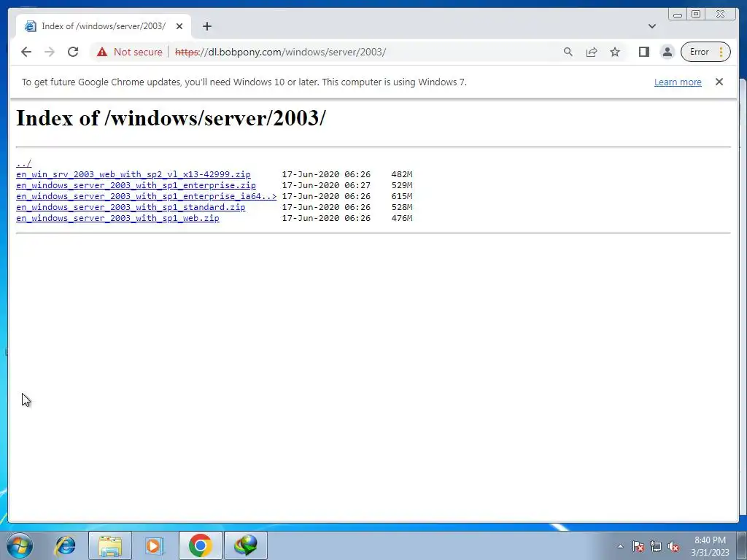
Task: Click the 482M file size text
Action: click(x=402, y=174)
